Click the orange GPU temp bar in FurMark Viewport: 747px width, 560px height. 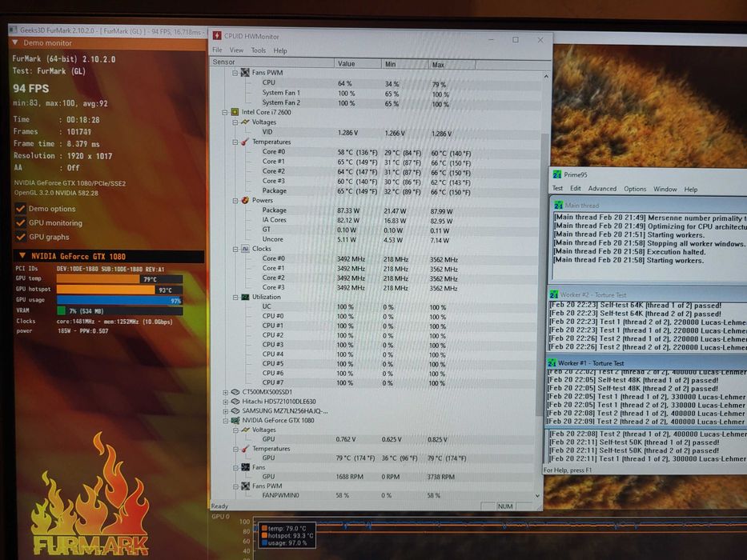(98, 278)
